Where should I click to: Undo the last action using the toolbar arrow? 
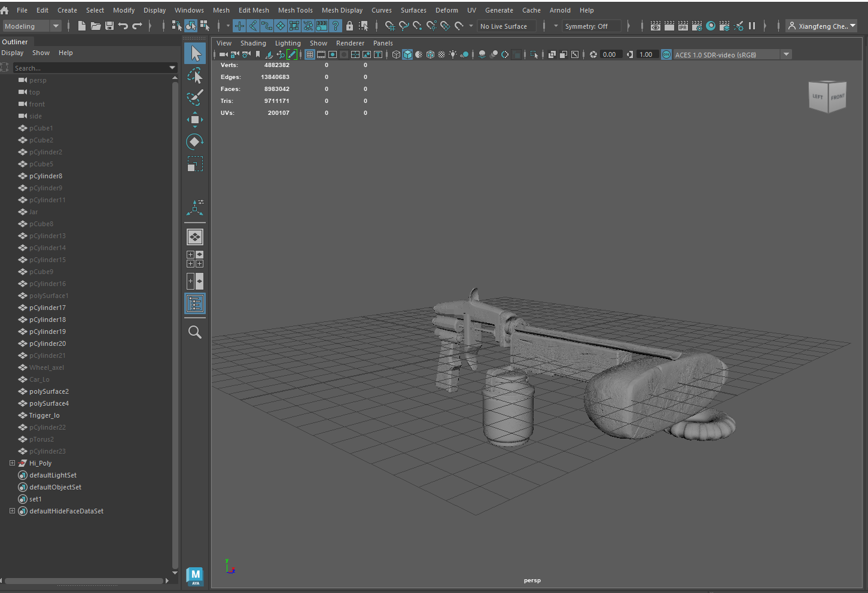(x=123, y=26)
